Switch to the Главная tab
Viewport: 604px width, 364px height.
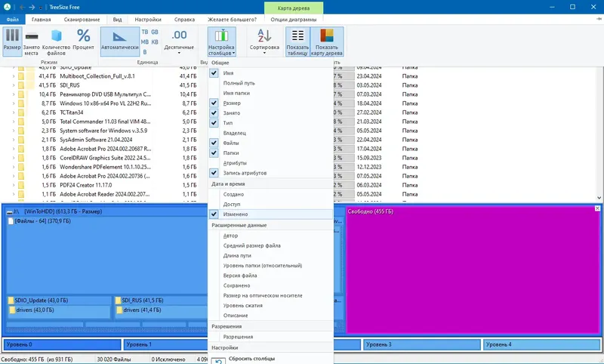pyautogui.click(x=42, y=20)
